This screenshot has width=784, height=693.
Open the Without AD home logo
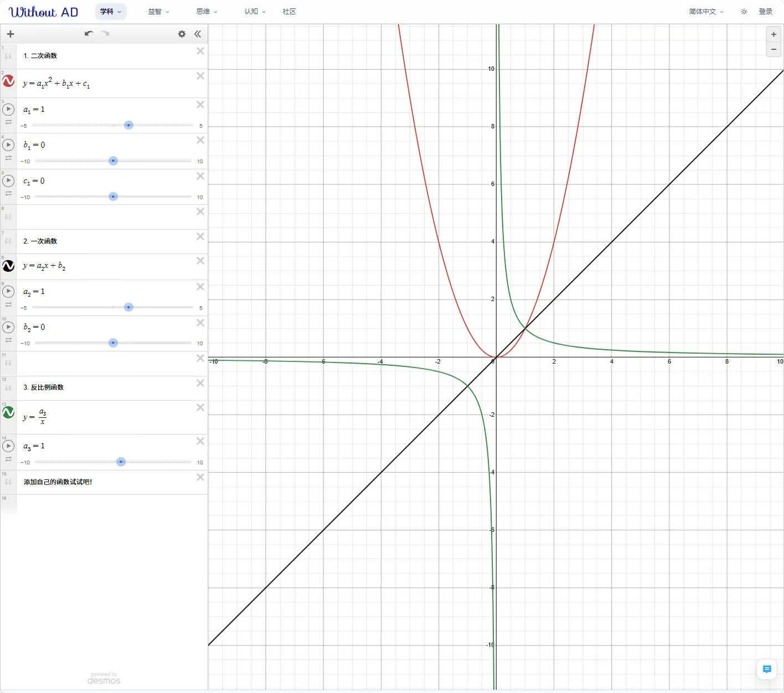[44, 12]
